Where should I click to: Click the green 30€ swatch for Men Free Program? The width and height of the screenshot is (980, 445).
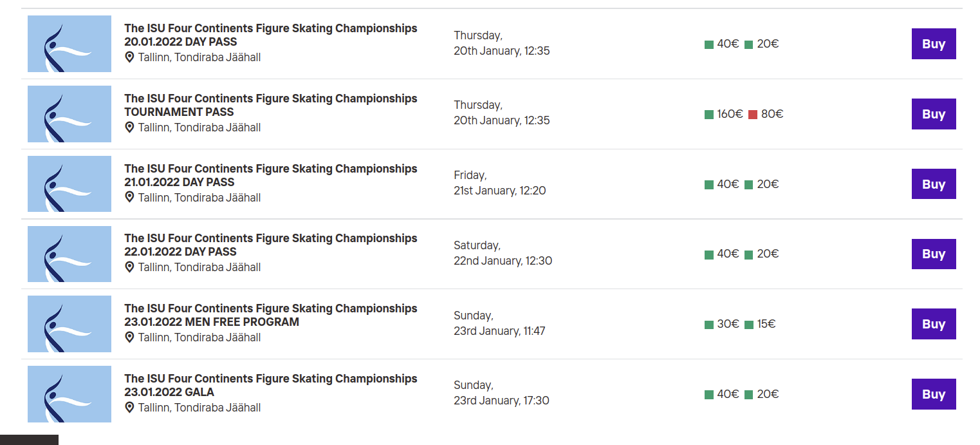pos(709,325)
